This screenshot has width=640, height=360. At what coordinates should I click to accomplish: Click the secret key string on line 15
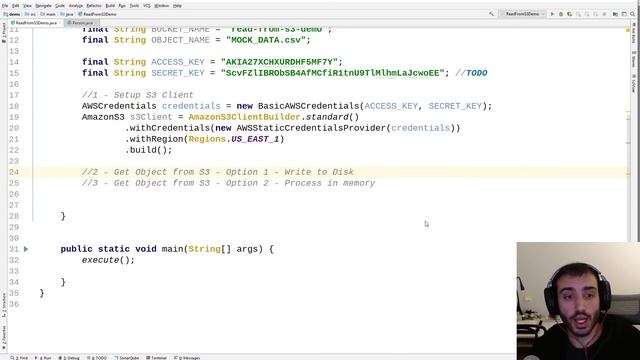point(333,73)
